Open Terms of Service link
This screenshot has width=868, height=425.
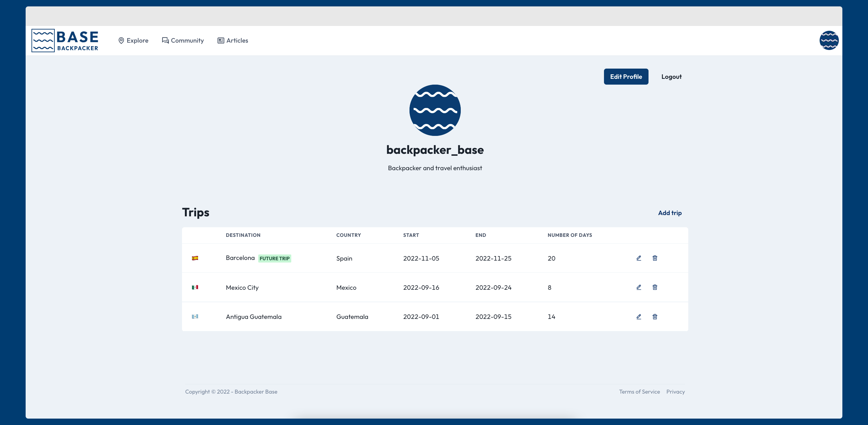pyautogui.click(x=639, y=392)
